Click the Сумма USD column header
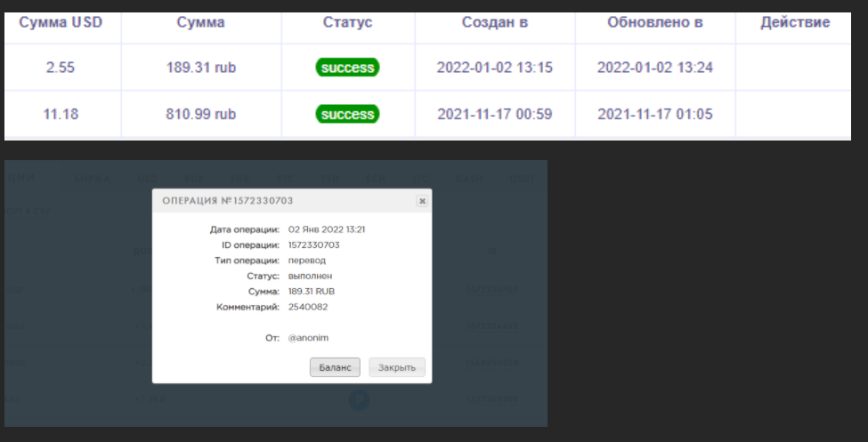868x442 pixels. [61, 23]
